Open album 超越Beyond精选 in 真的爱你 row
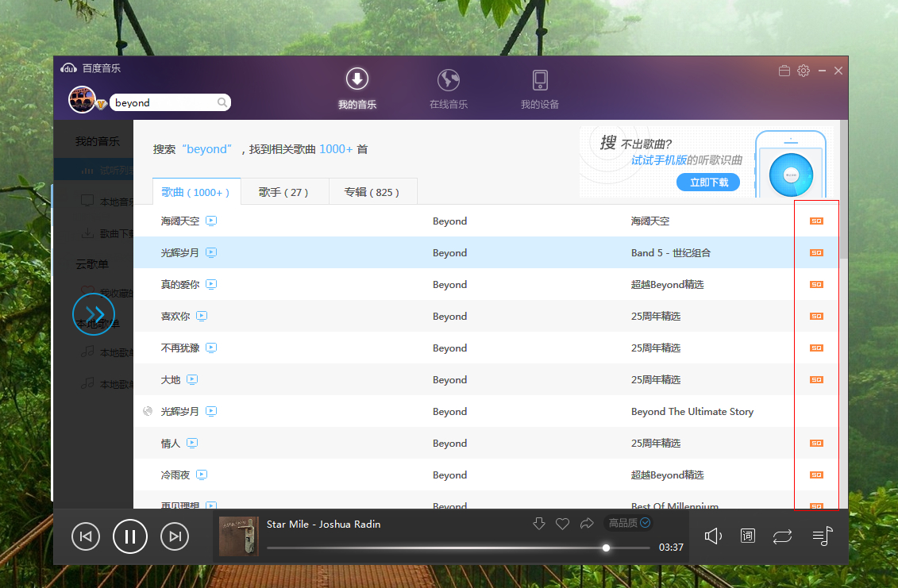 point(667,285)
